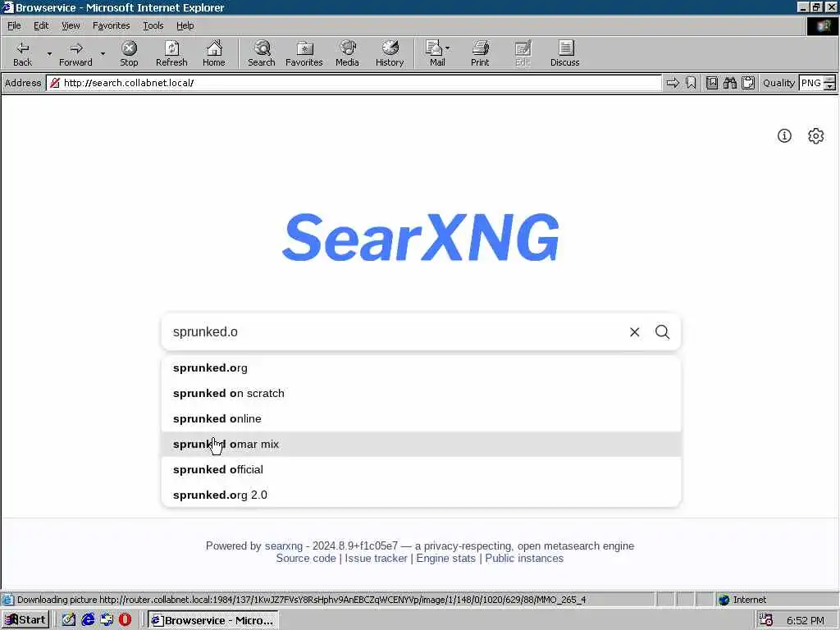Expand the Mail button dropdown arrow
Image resolution: width=840 pixels, height=630 pixels.
click(448, 48)
